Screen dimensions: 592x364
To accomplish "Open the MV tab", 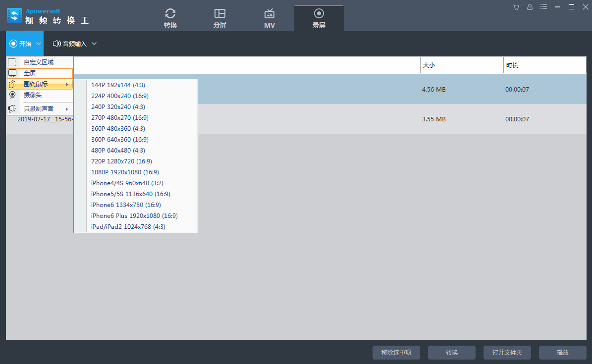I will (x=269, y=18).
